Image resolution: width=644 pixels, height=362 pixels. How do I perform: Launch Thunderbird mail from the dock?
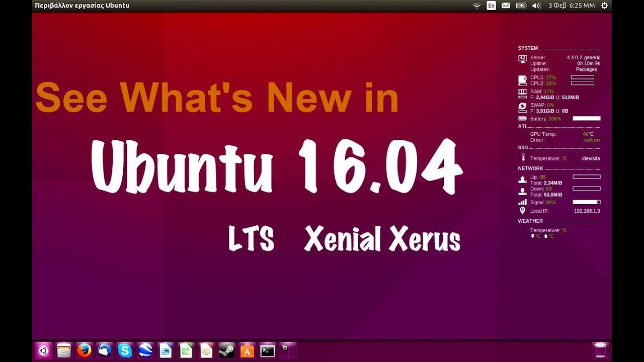(105, 350)
